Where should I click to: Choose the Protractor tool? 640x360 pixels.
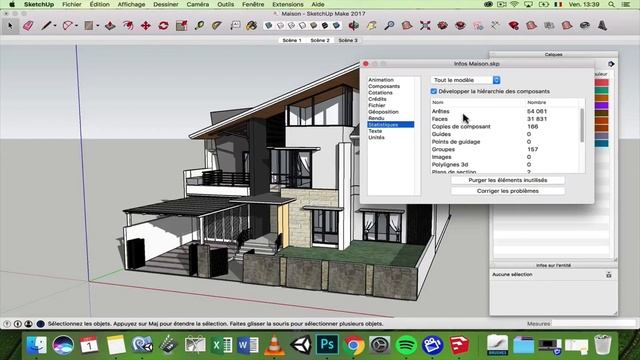(x=217, y=26)
